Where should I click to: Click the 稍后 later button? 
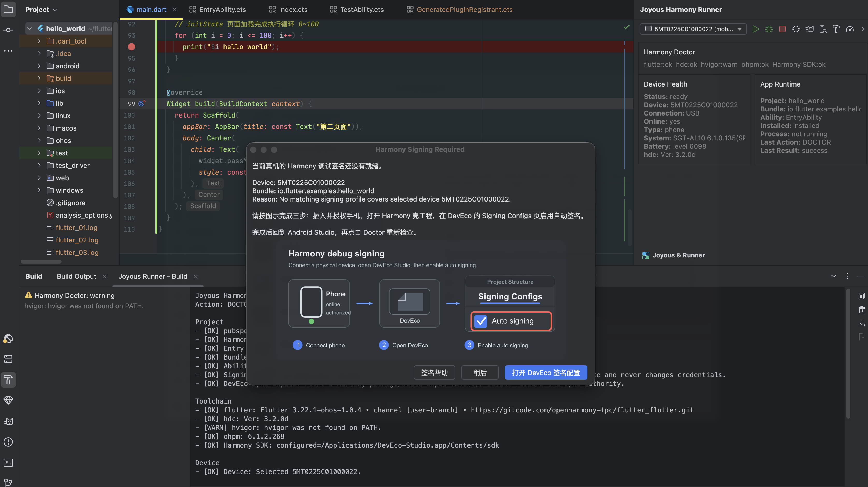click(480, 373)
